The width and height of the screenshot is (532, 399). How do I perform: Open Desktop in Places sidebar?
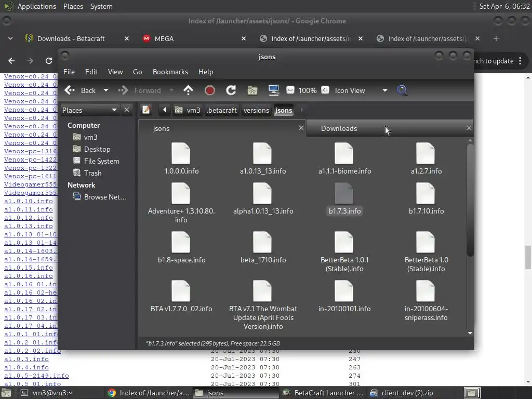click(x=91, y=149)
